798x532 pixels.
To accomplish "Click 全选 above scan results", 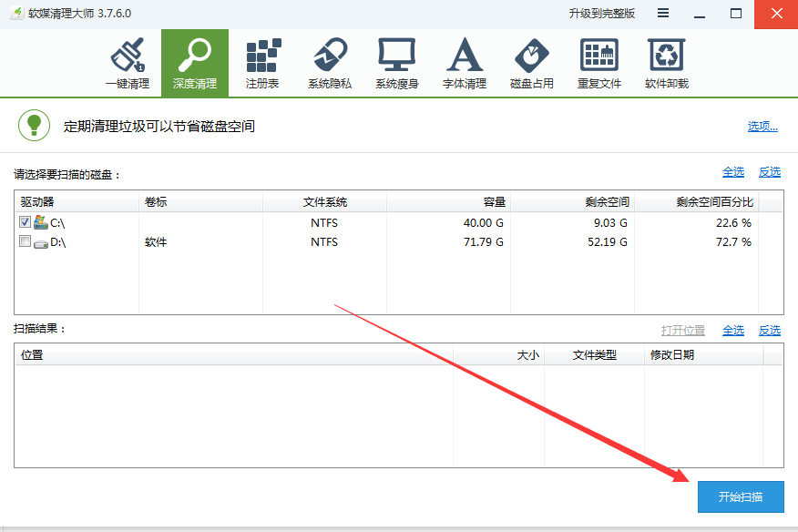I will tap(732, 331).
